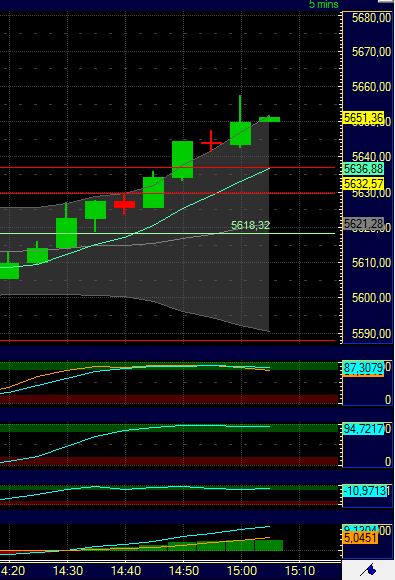Click the 14:50 time axis label
The width and height of the screenshot is (395, 580).
[184, 571]
